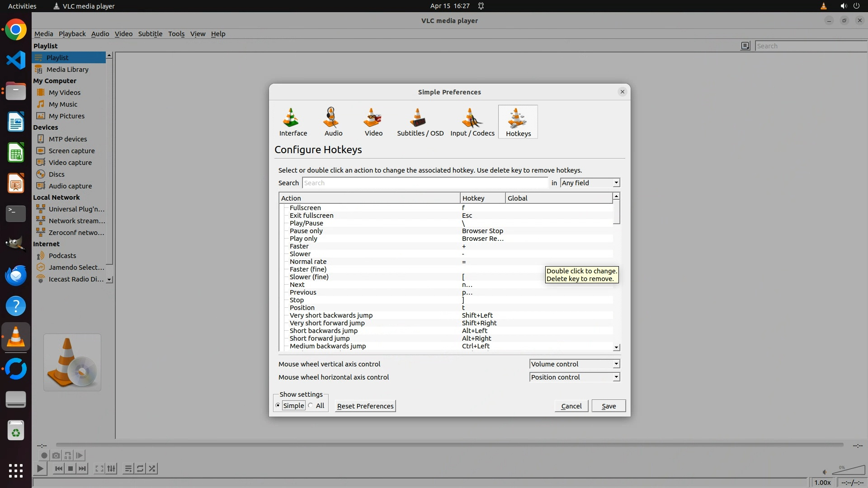Click the volume slider
868x488 pixels.
coord(849,471)
